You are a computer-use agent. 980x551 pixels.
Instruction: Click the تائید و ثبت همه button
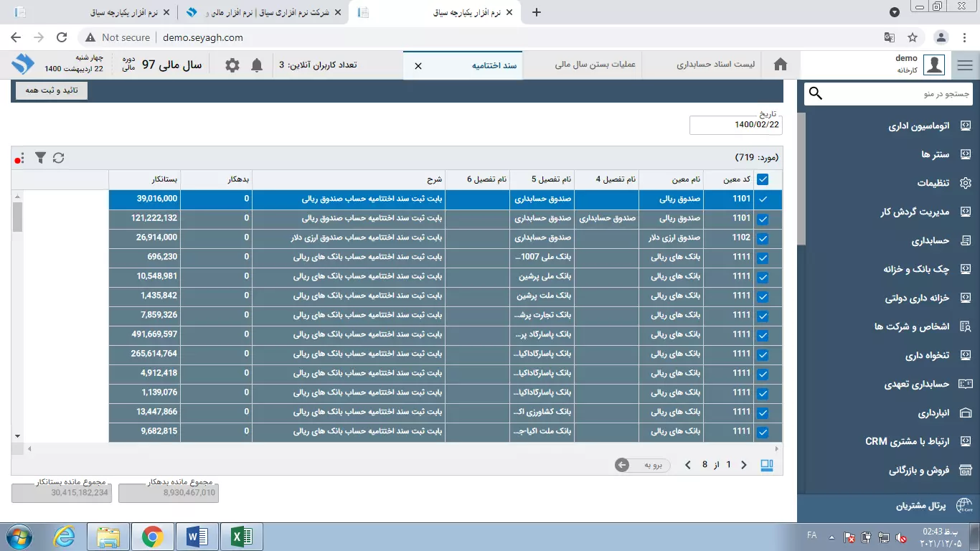52,90
